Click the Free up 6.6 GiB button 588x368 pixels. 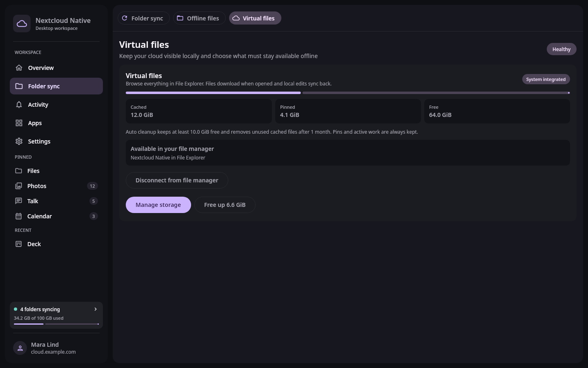[225, 205]
